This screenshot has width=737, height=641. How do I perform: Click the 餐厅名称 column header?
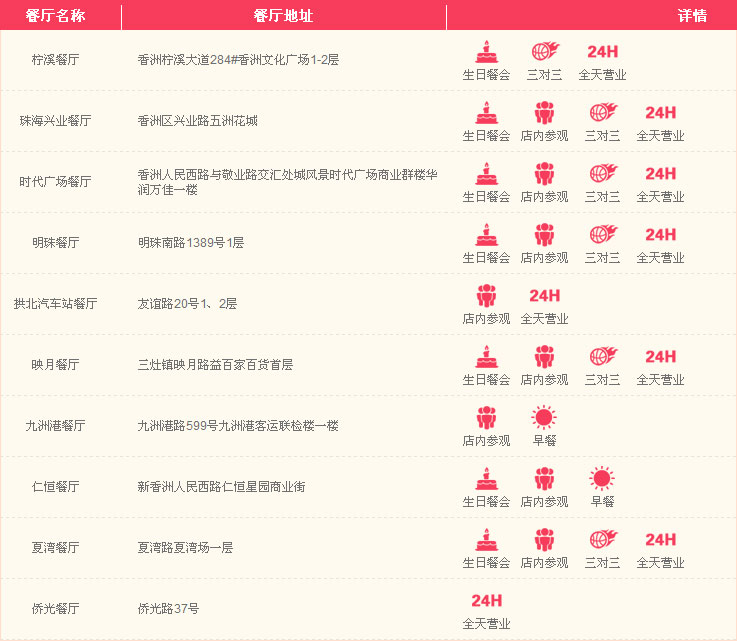click(x=55, y=16)
